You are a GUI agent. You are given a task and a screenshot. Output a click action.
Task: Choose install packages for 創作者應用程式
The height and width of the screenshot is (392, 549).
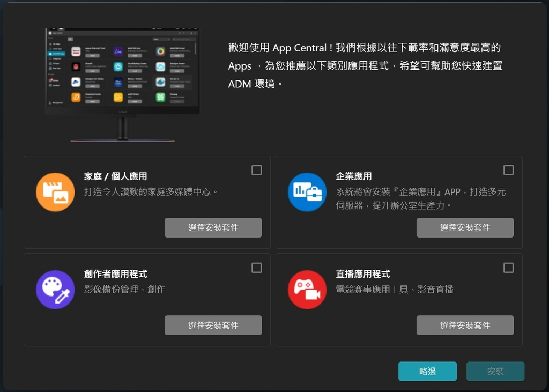213,326
